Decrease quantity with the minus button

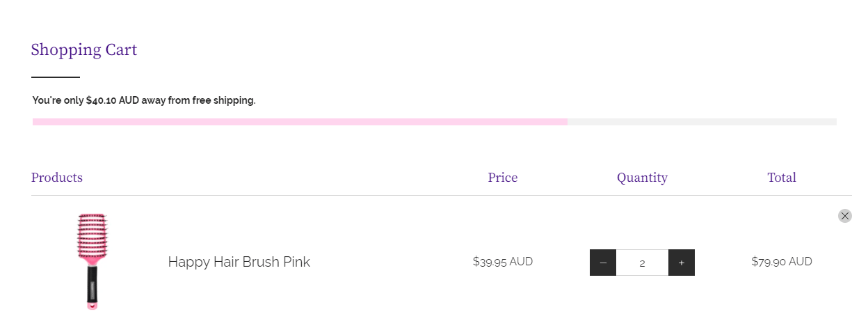[603, 263]
